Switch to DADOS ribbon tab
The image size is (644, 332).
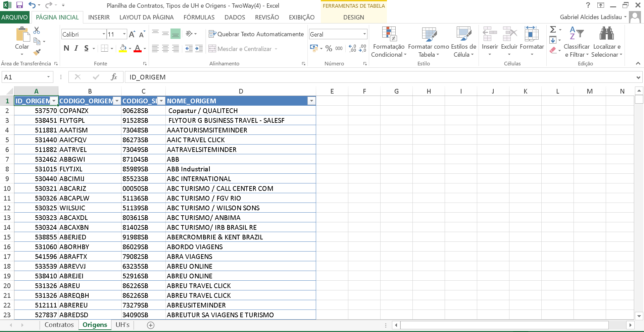pyautogui.click(x=235, y=17)
